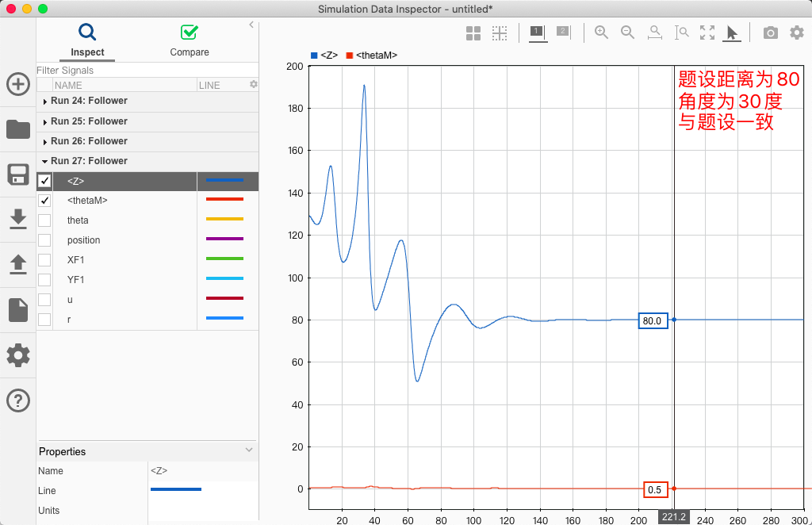Switch to the Compare tab
This screenshot has width=812, height=525.
[x=189, y=40]
